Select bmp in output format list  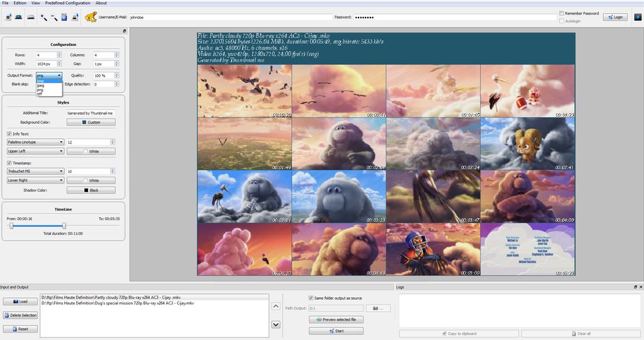coord(49,81)
